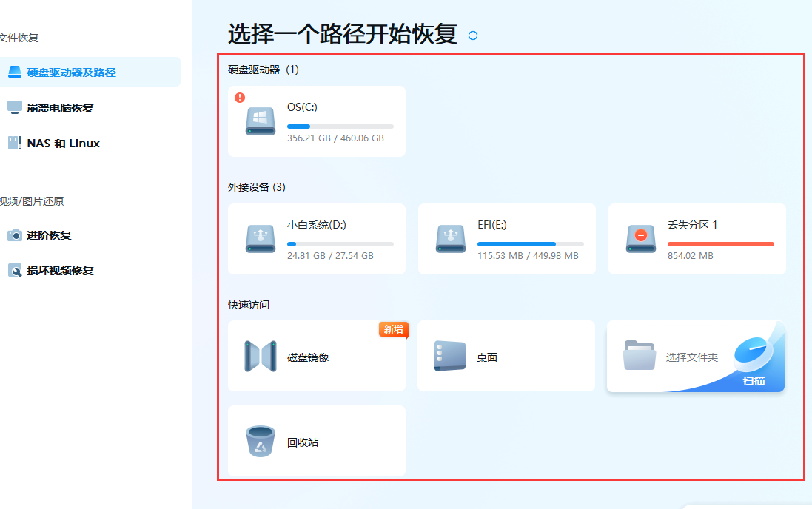Open 损坏视频修复 video repair tool
Viewport: 812px width, 509px height.
[56, 271]
